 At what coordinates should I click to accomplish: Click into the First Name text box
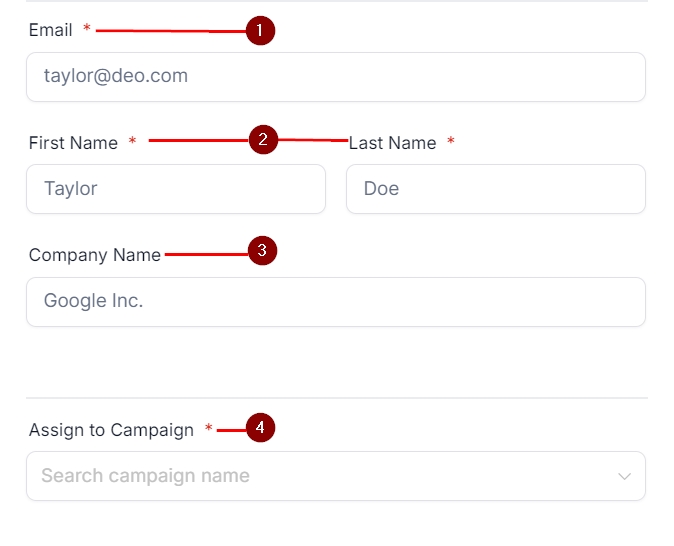176,189
